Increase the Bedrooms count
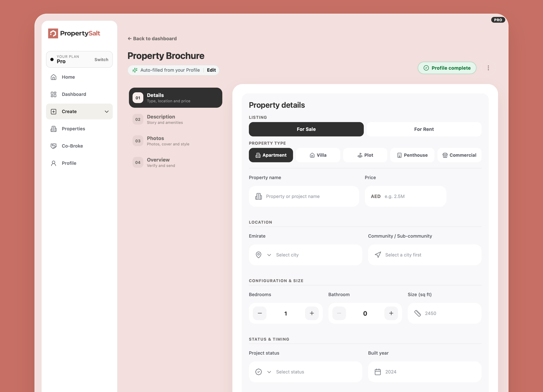 (312, 313)
